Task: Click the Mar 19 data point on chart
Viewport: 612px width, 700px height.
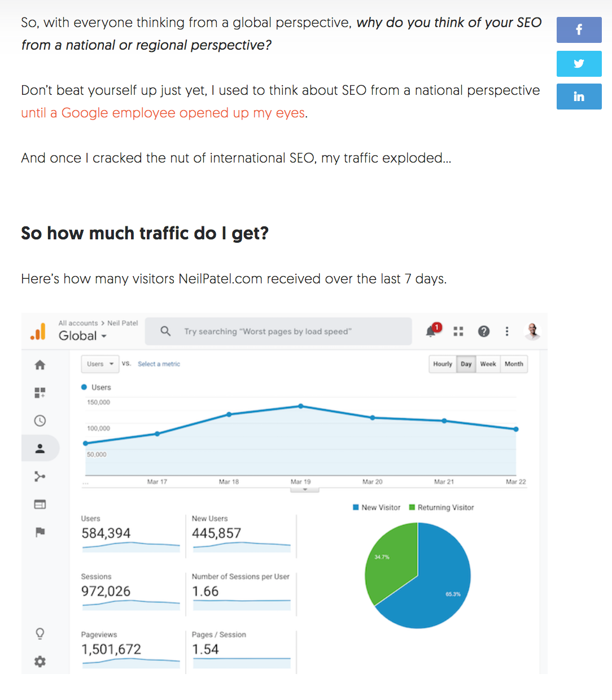Action: pyautogui.click(x=301, y=406)
